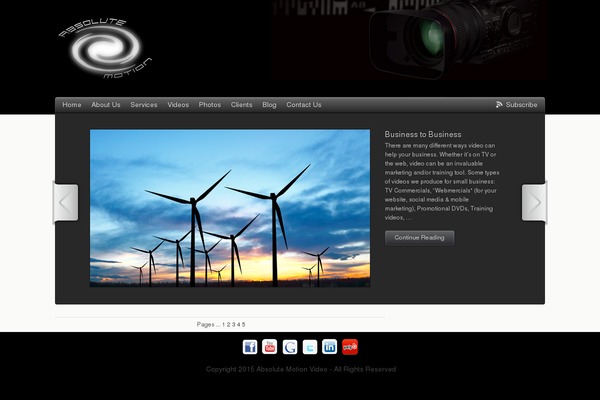Click the Continue Reading button
Screen dimensions: 600x400
tap(419, 238)
